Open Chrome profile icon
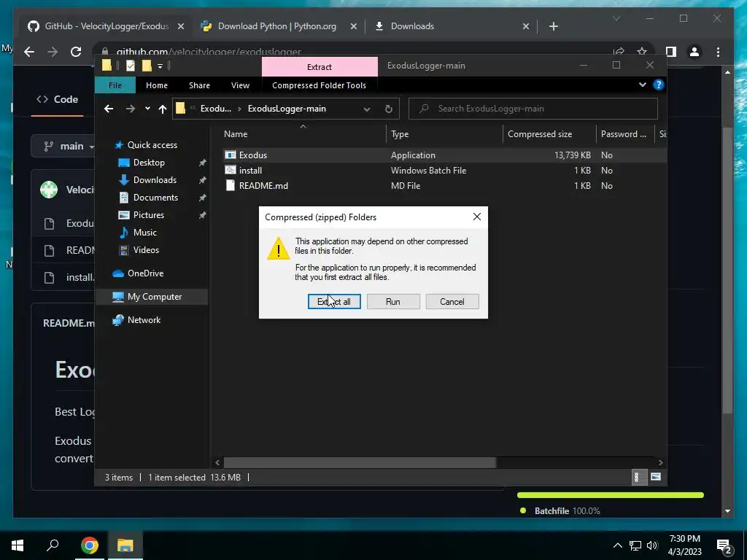Viewport: 747px width, 560px height. [x=694, y=52]
